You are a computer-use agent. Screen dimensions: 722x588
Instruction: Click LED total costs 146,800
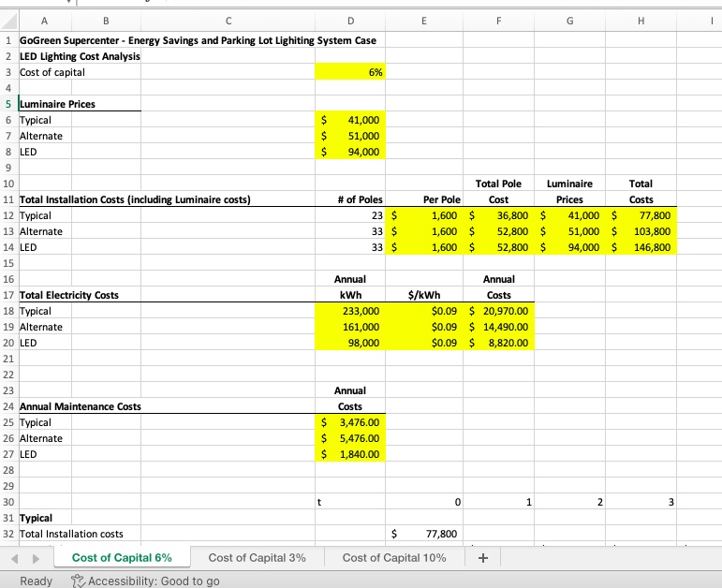(641, 247)
